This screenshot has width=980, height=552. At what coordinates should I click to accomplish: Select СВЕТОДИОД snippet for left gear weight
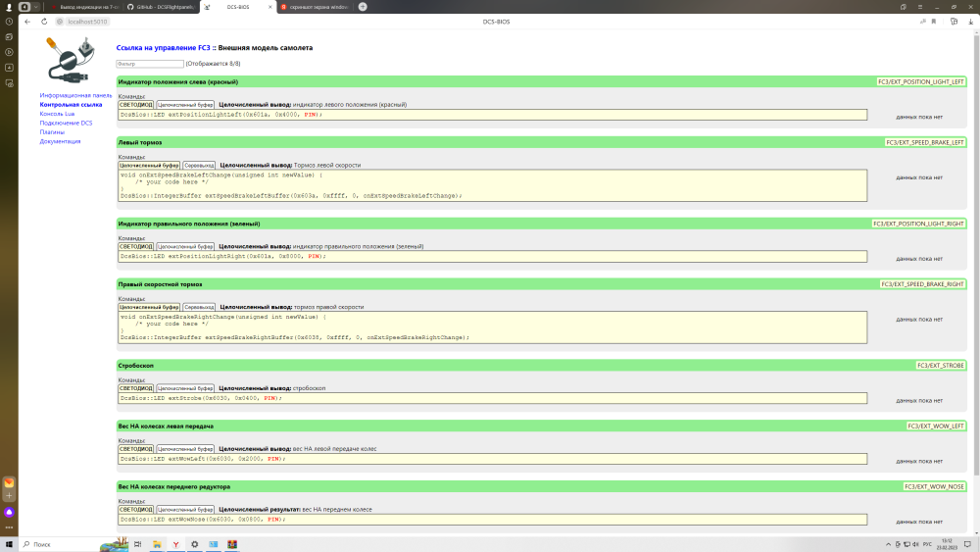pyautogui.click(x=135, y=449)
